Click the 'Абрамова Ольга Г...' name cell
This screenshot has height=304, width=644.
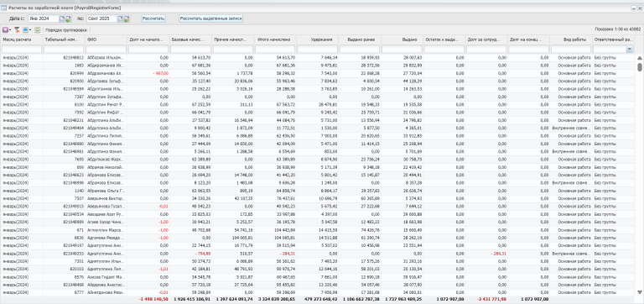[106, 191]
